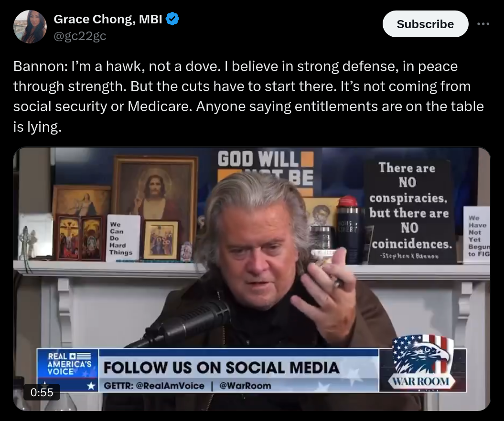
Task: Click the War Room eagle logo
Action: [422, 363]
